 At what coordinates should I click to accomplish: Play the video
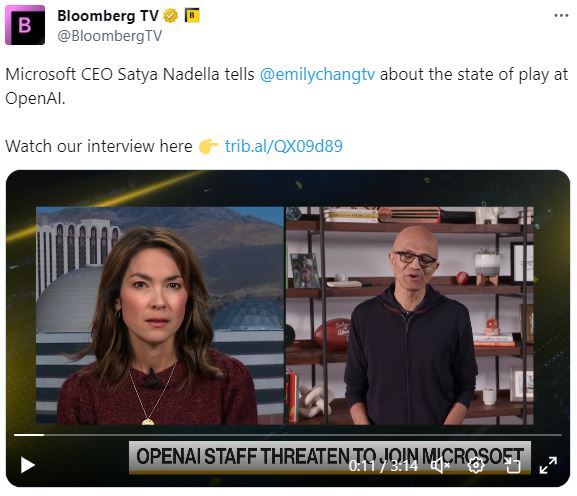28,465
